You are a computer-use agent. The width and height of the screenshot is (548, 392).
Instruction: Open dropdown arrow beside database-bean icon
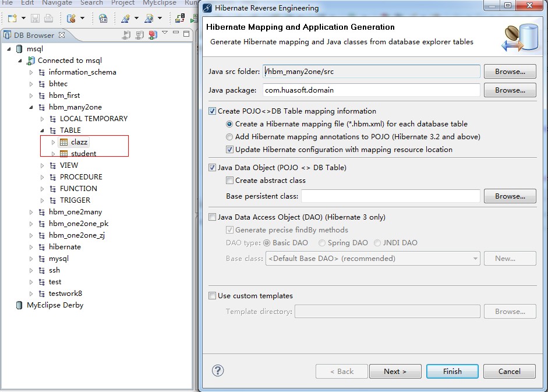point(82,18)
